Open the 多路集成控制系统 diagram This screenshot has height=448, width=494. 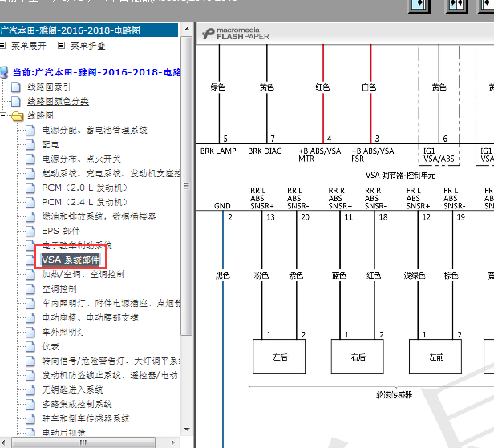(77, 404)
